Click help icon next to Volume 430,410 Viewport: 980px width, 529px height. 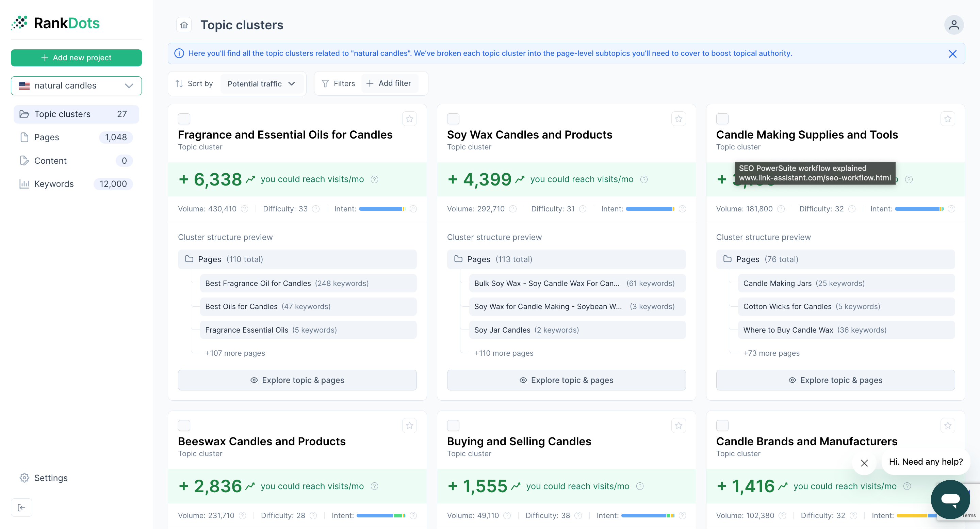point(245,209)
